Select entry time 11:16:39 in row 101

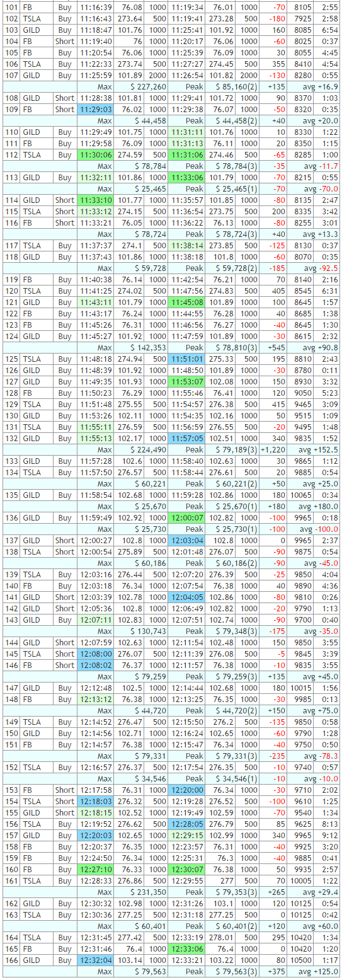pyautogui.click(x=96, y=7)
